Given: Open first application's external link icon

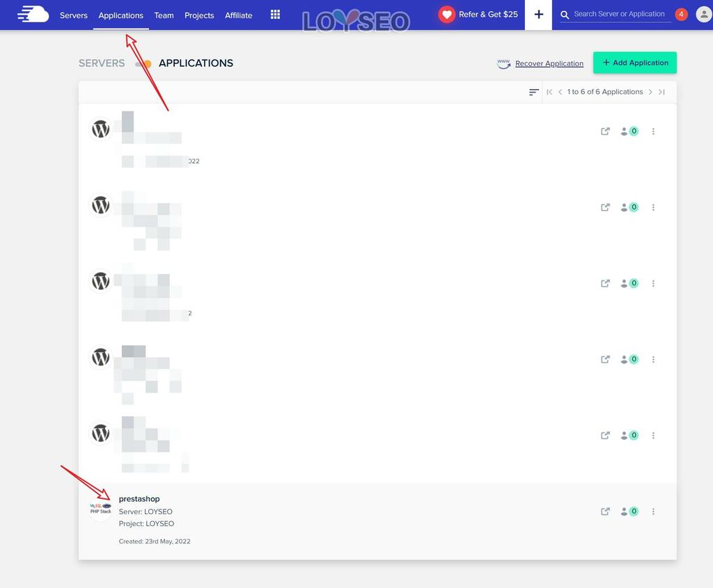Looking at the screenshot, I should (x=605, y=132).
